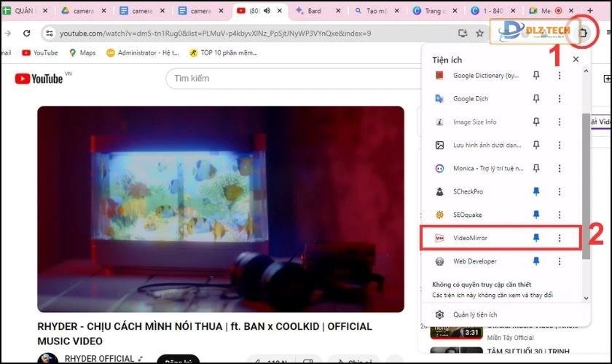Click the YouTube Tìm kiếm search box
This screenshot has height=364, width=612.
pos(291,79)
